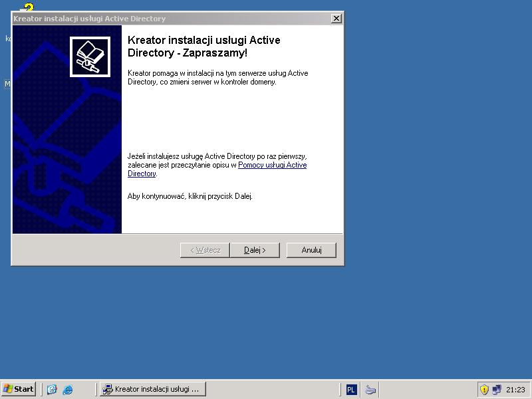Open the network connection tray icon
Viewport: 532px width, 399px height.
coord(497,389)
